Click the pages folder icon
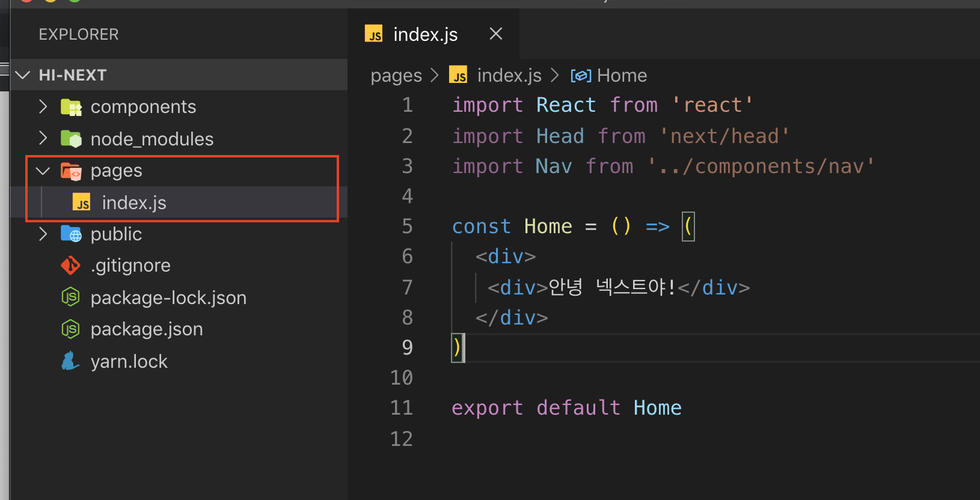Image resolution: width=980 pixels, height=500 pixels. (x=71, y=171)
